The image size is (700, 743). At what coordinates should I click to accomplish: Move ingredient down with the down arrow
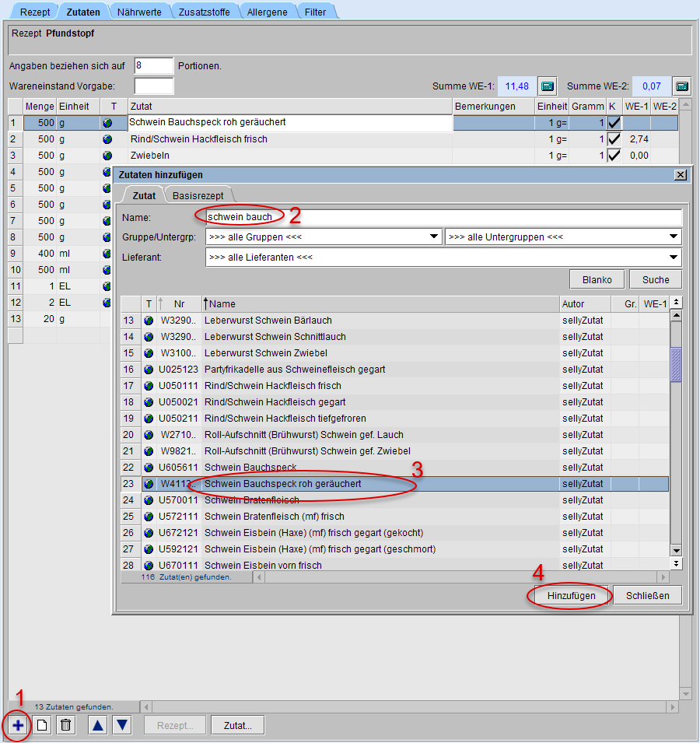pyautogui.click(x=122, y=725)
